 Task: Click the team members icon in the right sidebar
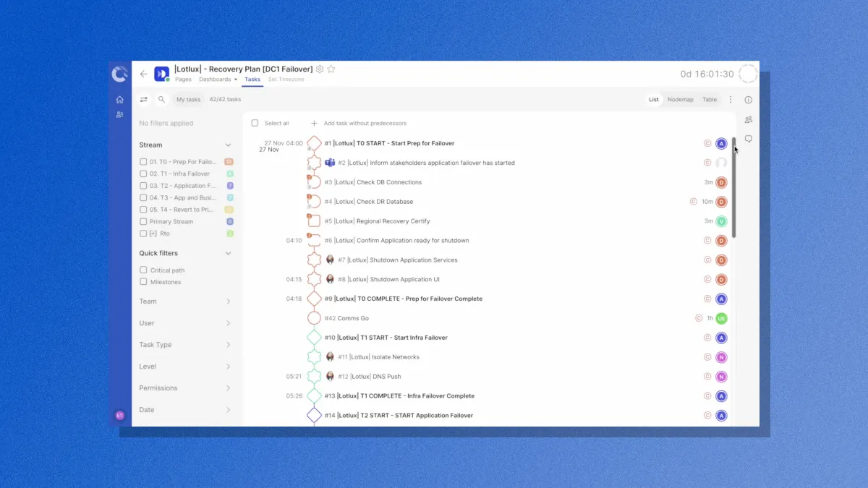(x=748, y=119)
